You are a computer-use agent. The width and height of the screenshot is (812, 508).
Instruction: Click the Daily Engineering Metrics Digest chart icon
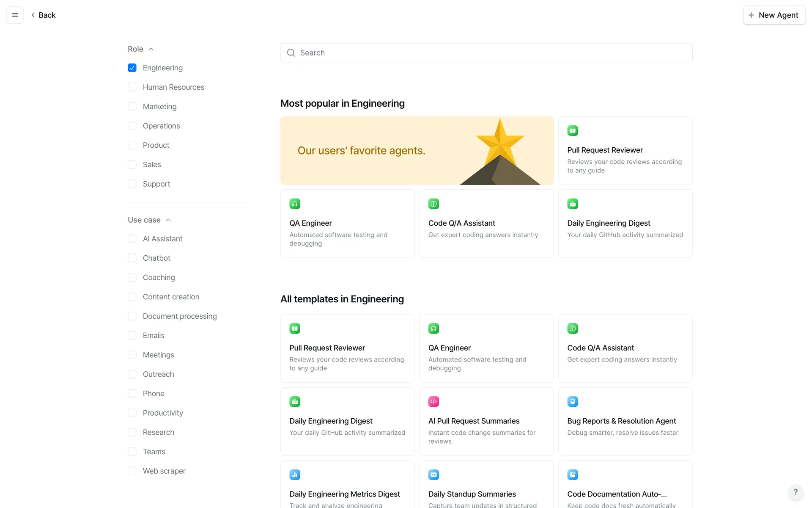(x=295, y=475)
